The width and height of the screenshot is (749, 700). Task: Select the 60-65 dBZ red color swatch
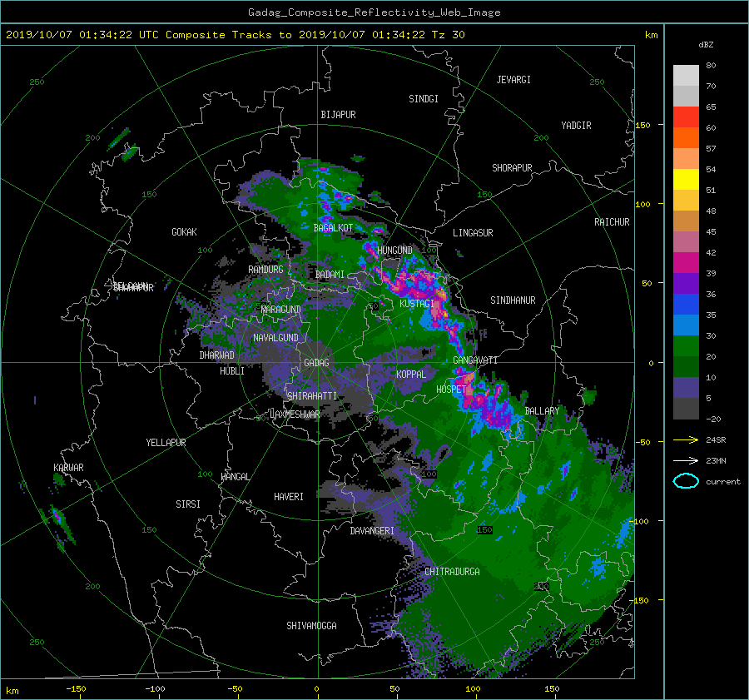coord(686,117)
